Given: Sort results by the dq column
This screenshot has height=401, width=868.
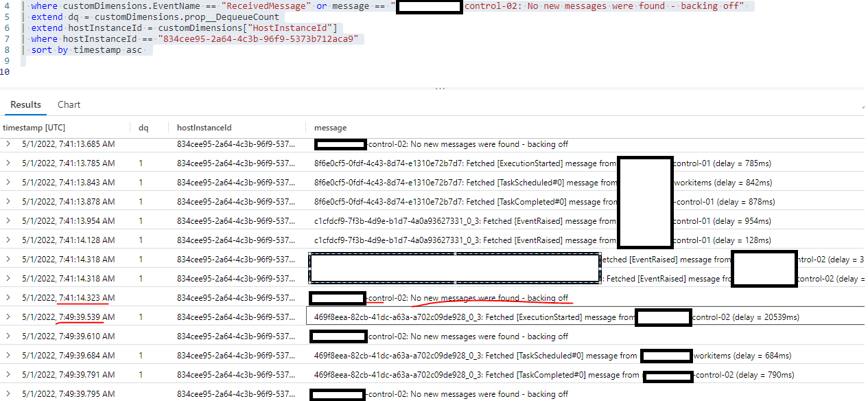Looking at the screenshot, I should [142, 128].
